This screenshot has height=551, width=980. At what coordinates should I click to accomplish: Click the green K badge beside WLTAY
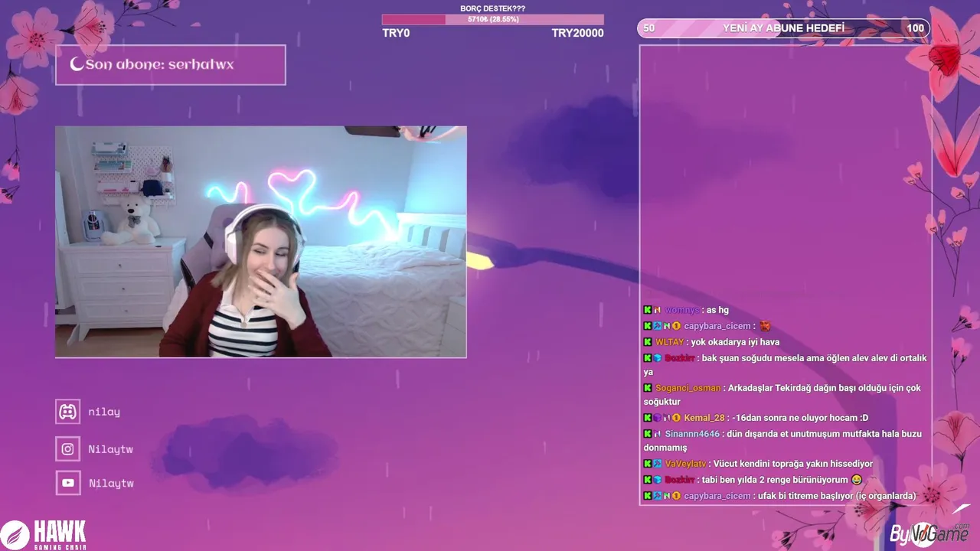point(648,342)
